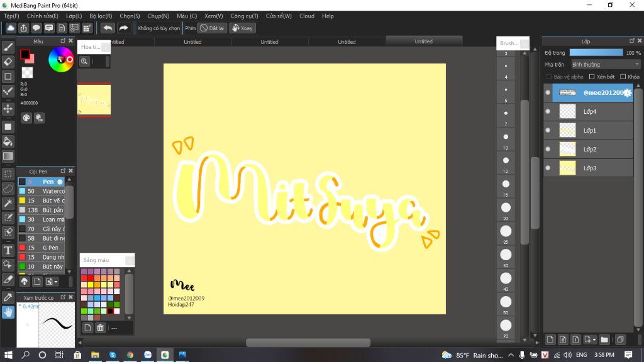The height and width of the screenshot is (362, 644).
Task: Hide the Lớp3 layer
Action: pyautogui.click(x=548, y=168)
